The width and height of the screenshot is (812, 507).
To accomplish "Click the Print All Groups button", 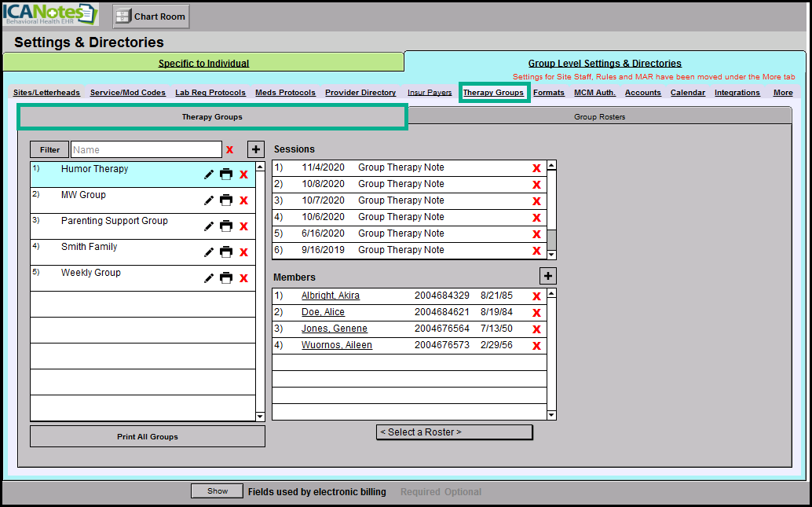I will (x=148, y=437).
